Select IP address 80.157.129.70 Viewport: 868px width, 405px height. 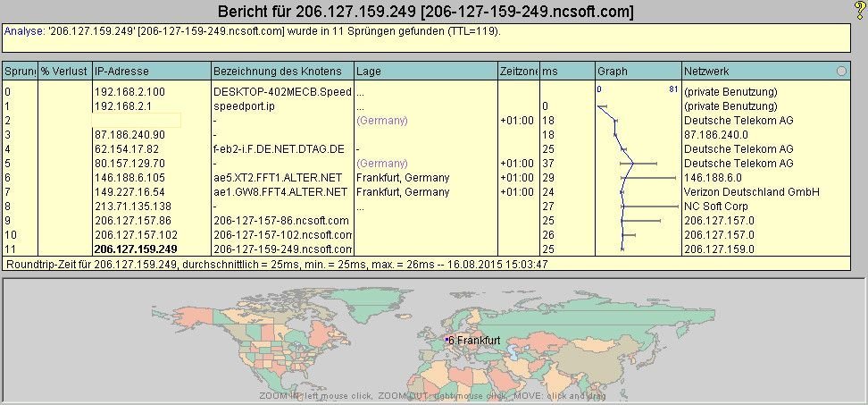129,164
